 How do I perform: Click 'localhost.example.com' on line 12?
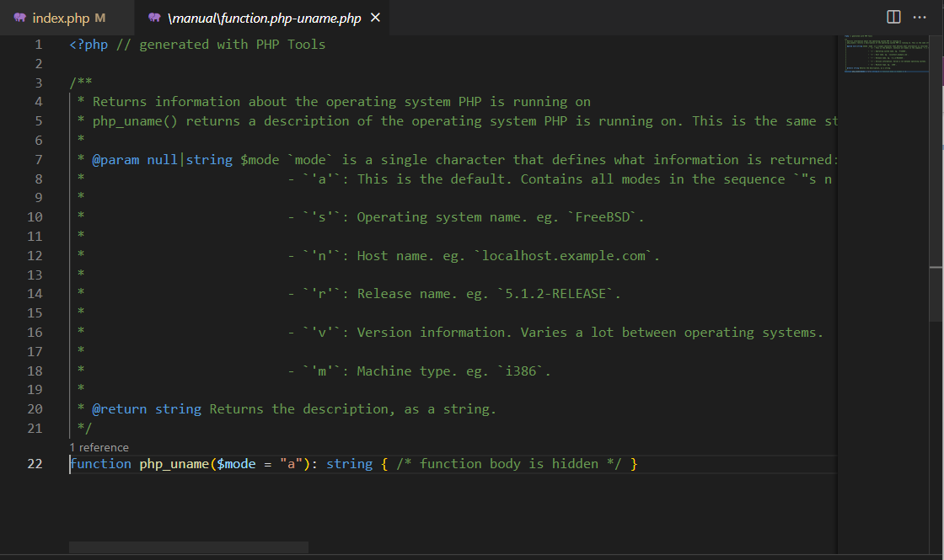(x=564, y=256)
